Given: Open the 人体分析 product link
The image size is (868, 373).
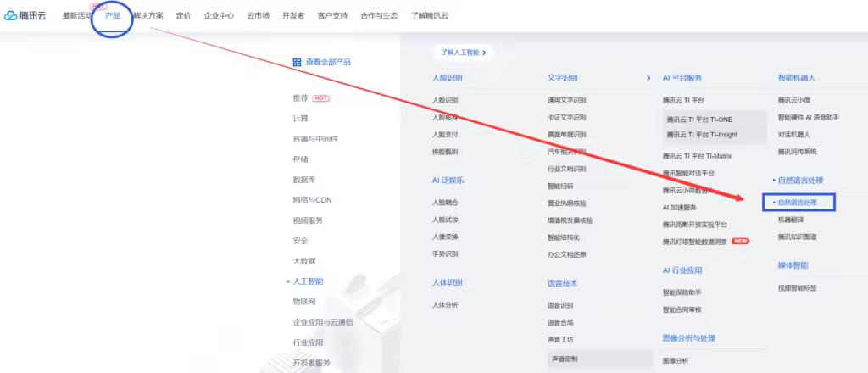Looking at the screenshot, I should (x=445, y=305).
